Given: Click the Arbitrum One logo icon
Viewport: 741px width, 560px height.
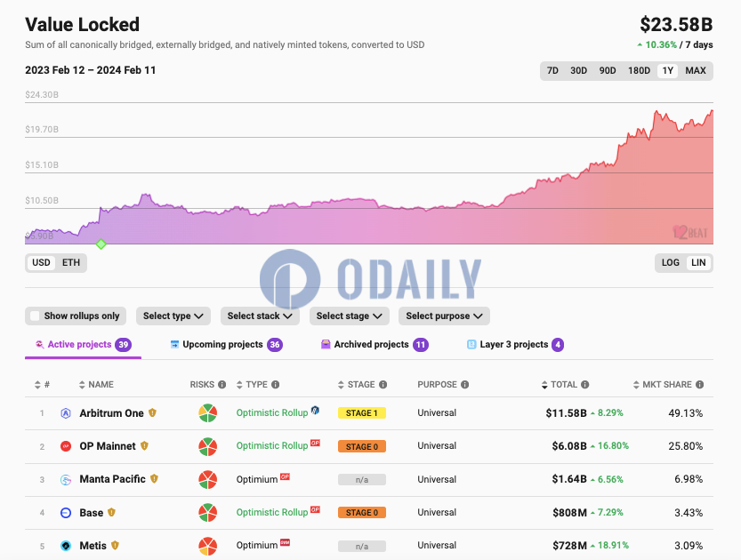Looking at the screenshot, I should tap(66, 413).
